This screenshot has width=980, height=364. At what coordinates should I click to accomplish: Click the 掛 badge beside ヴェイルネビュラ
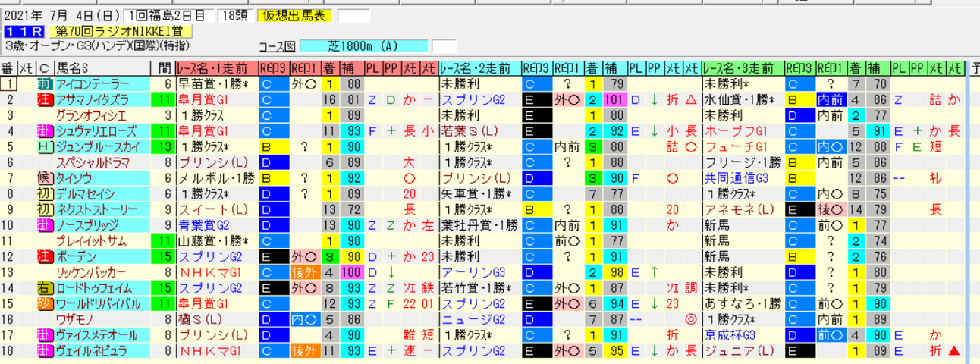(45, 350)
